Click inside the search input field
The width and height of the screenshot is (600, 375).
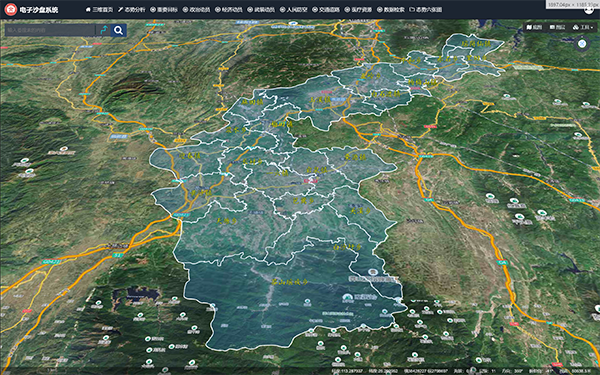point(50,30)
